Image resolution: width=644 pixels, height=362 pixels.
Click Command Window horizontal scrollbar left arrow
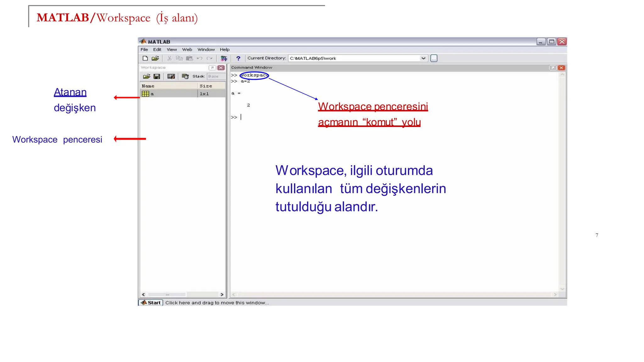[x=234, y=294]
